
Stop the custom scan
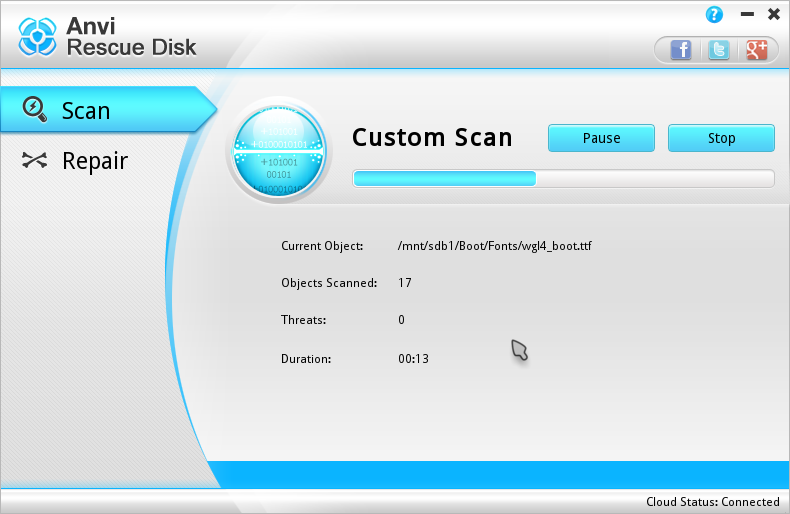click(721, 138)
